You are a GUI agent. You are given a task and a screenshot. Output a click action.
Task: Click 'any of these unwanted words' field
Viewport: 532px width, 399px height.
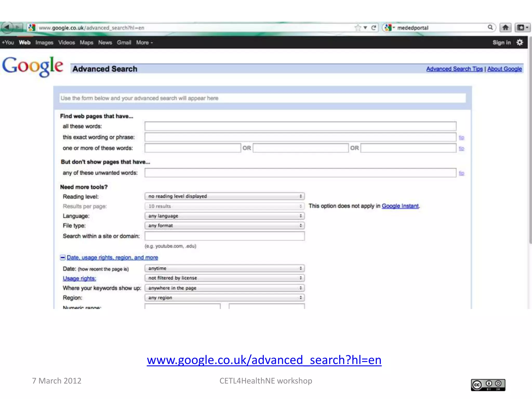pos(300,173)
